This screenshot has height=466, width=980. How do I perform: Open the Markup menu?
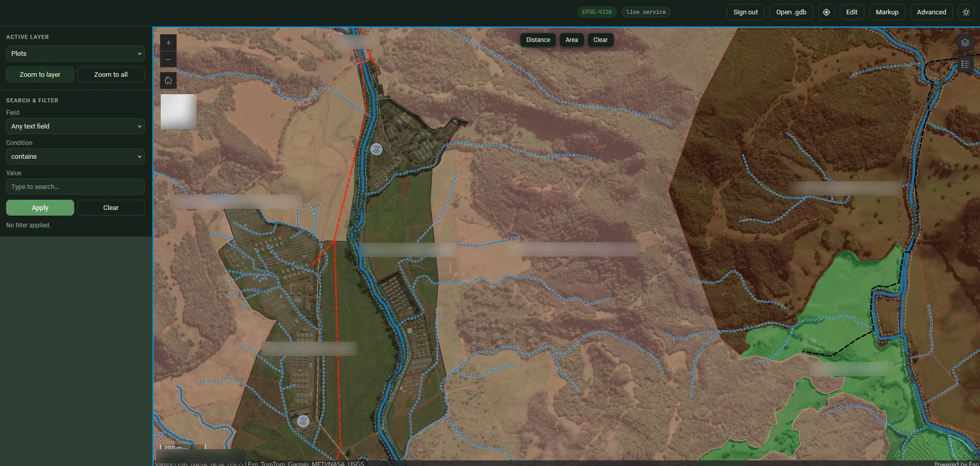pyautogui.click(x=887, y=12)
